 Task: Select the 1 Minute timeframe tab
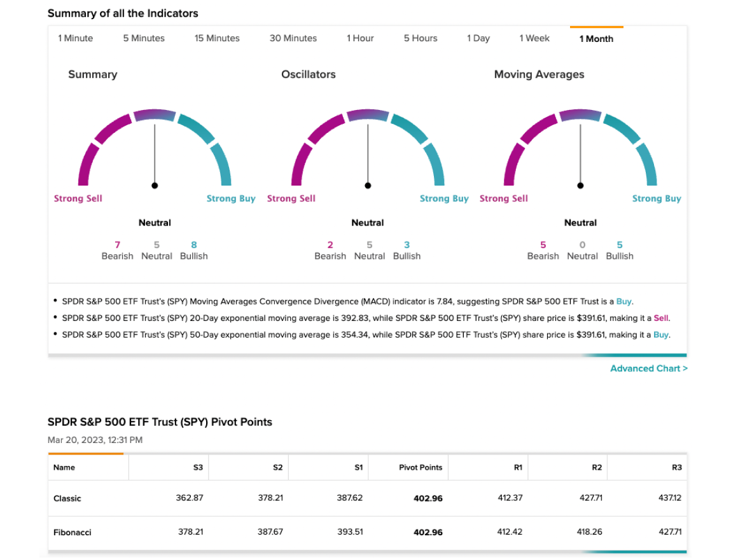(76, 38)
